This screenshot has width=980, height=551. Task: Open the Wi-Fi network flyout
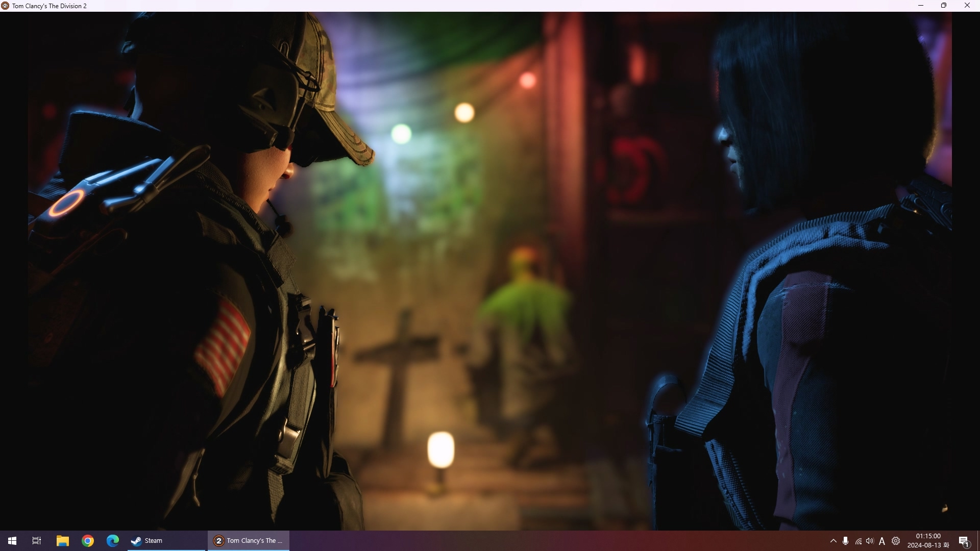pyautogui.click(x=859, y=541)
